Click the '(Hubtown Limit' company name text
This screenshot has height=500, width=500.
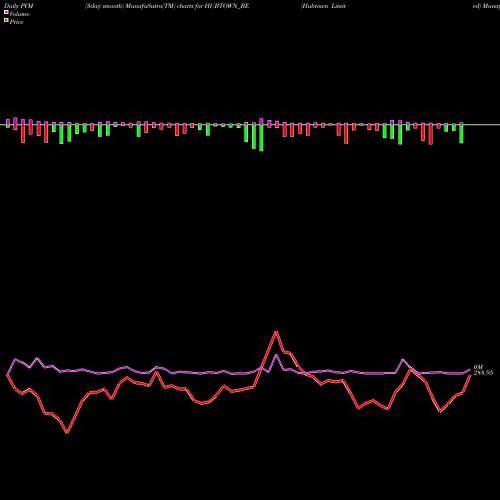click(x=323, y=6)
